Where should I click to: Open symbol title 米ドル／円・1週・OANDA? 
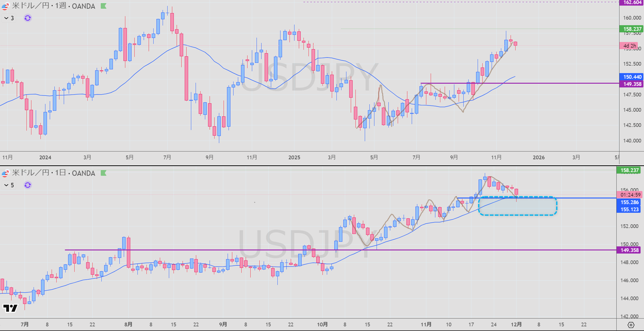[53, 6]
